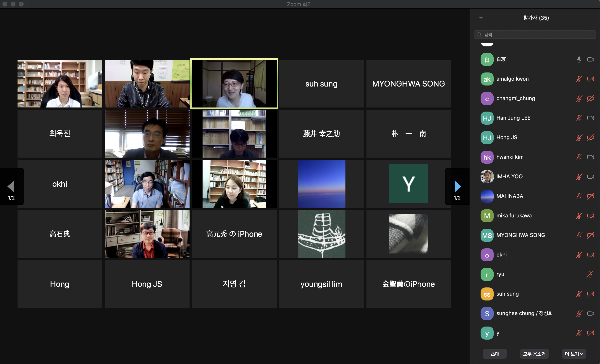Click muted mic icon for changmi_chung
This screenshot has width=600, height=364.
(579, 99)
